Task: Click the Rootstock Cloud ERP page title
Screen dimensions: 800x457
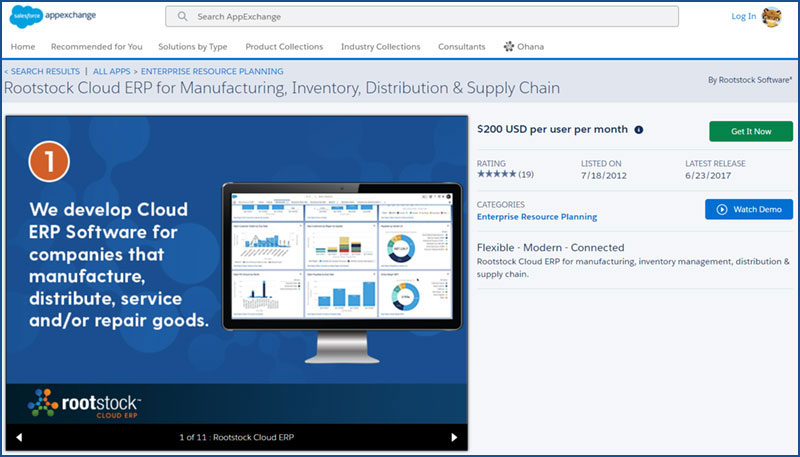Action: tap(282, 88)
